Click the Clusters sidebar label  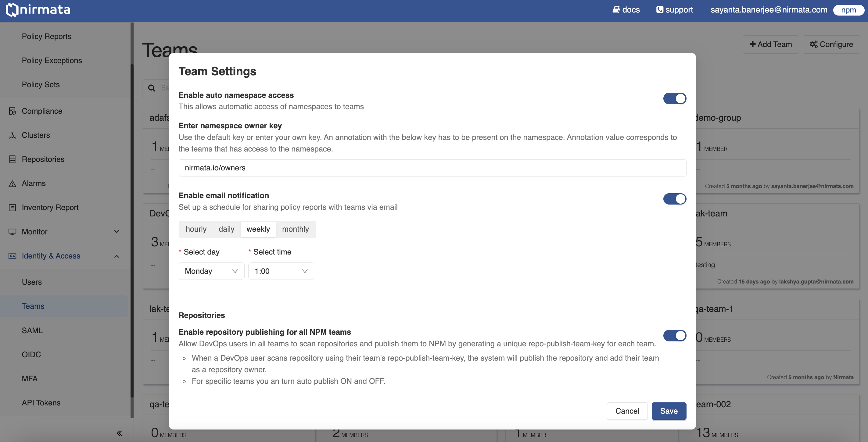click(x=36, y=135)
